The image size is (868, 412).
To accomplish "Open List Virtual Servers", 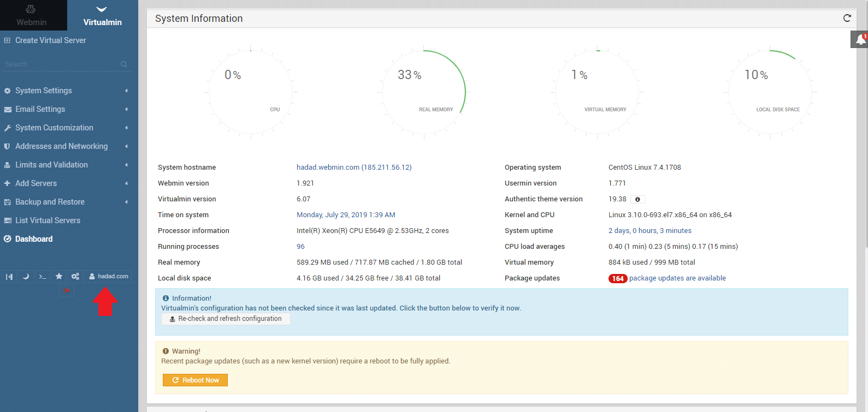I will coord(48,220).
